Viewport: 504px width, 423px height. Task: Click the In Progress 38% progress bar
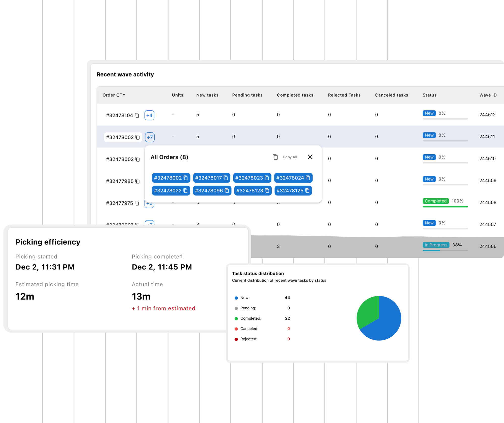click(445, 251)
